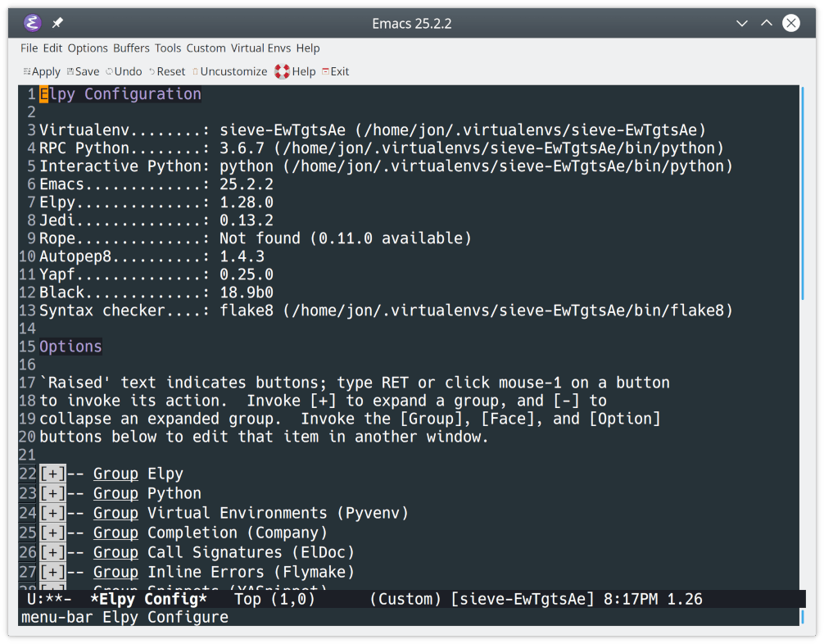Click the Reset toolbar icon

click(x=166, y=71)
